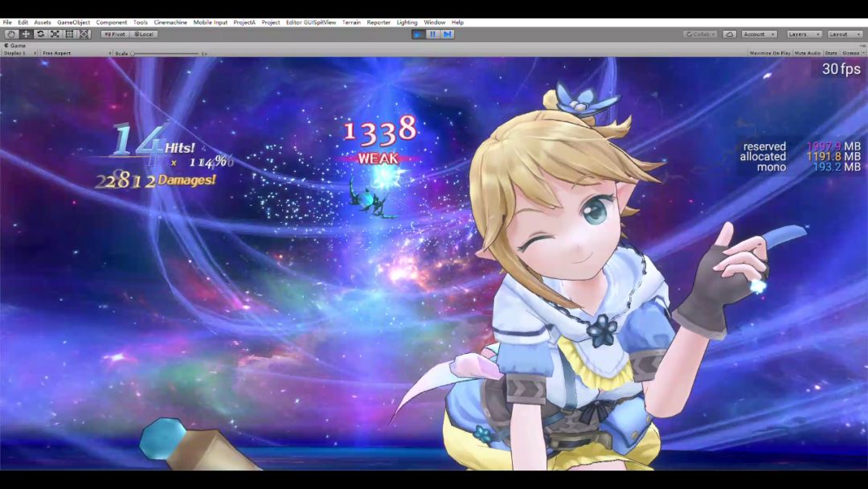This screenshot has height=489, width=868.
Task: Open the Editor GUISpitView menu
Action: [311, 23]
